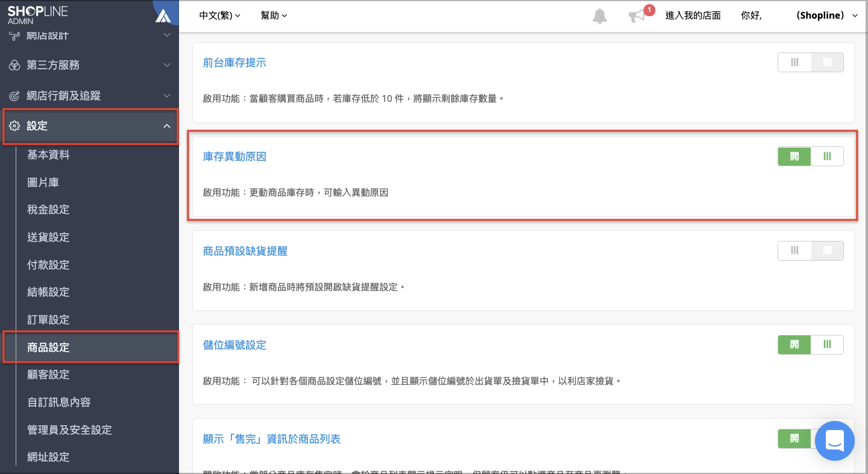This screenshot has height=474, width=868.
Task: Open the 中文(繁) language dropdown
Action: click(x=219, y=16)
